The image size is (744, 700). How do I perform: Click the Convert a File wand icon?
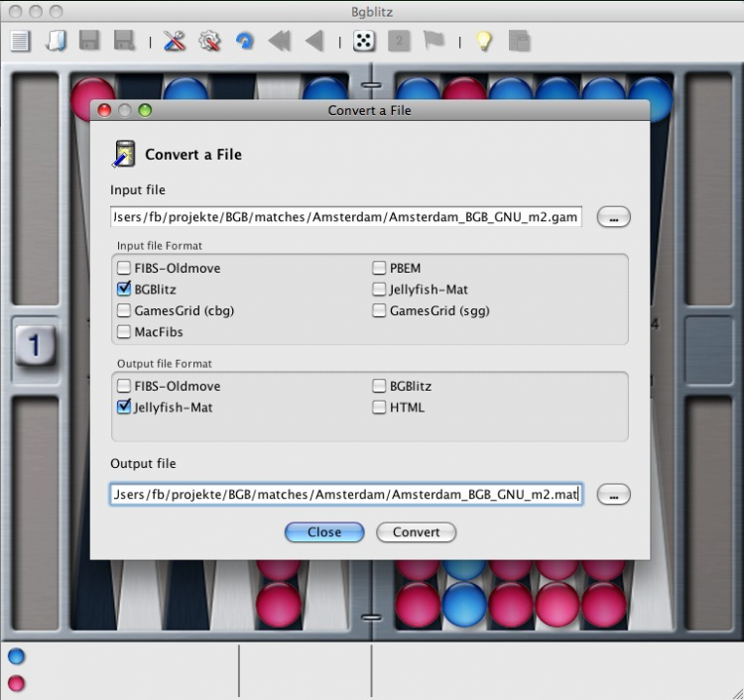click(x=124, y=154)
